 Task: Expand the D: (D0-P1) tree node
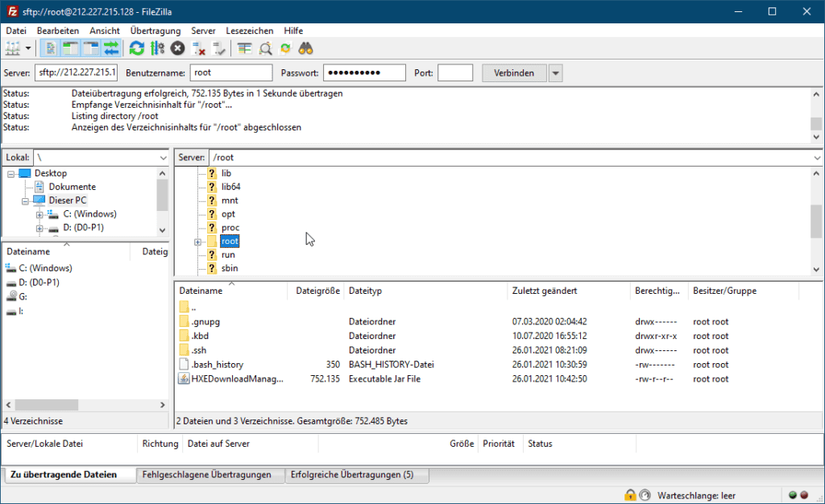point(39,229)
